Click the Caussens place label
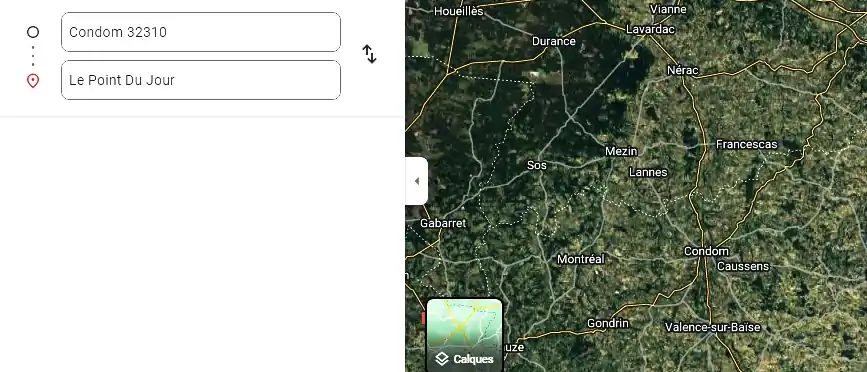 743,266
